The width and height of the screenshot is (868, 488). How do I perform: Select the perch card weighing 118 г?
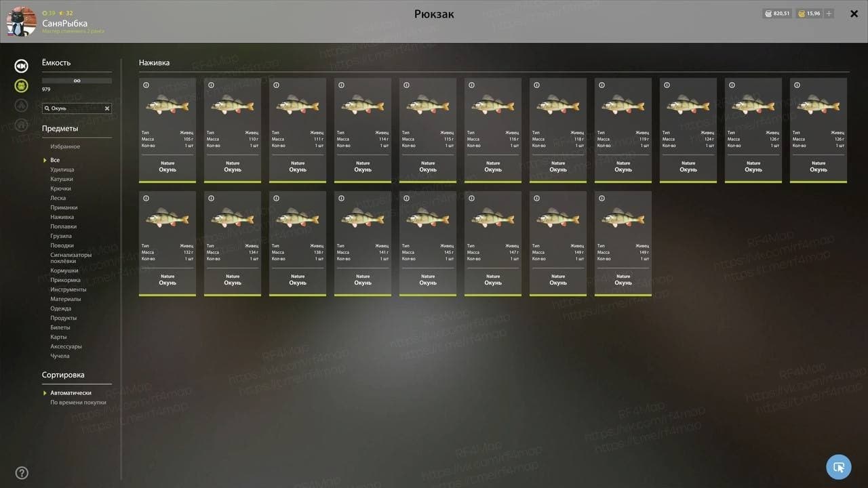pos(558,130)
